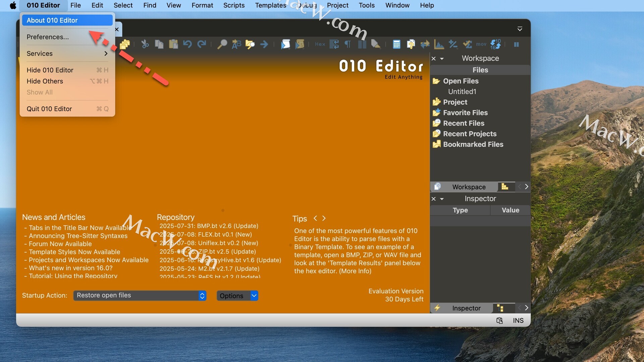Close the Workspace panel

(x=434, y=58)
